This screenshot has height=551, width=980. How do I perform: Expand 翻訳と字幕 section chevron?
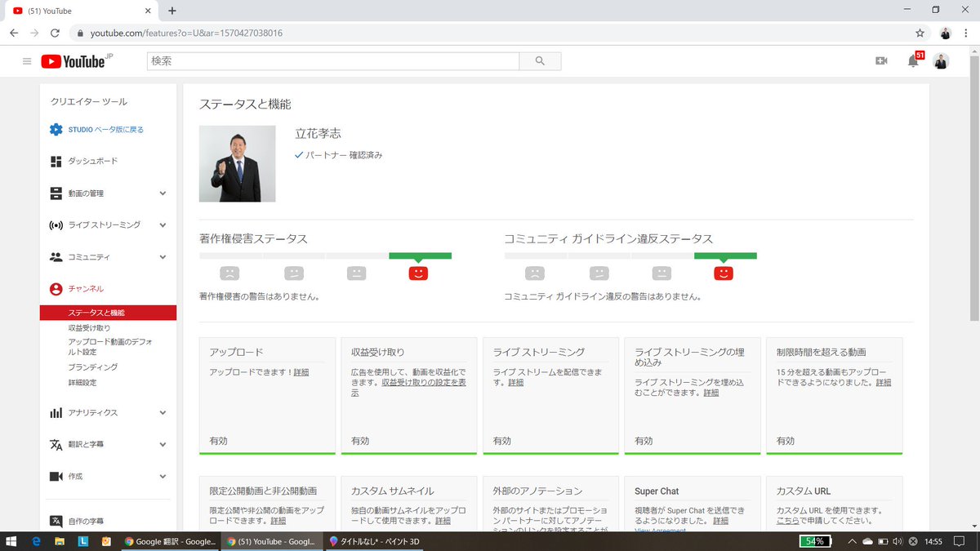(163, 445)
